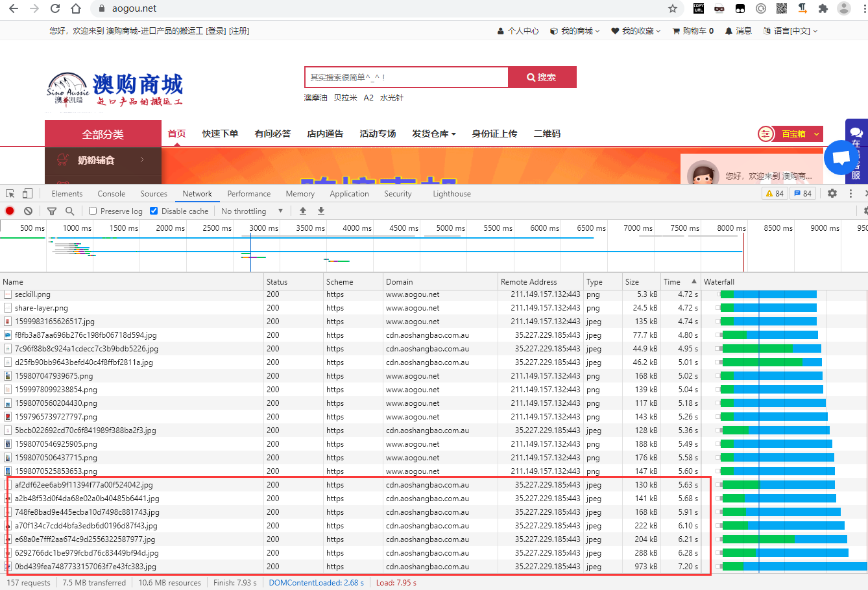Open the Sources tab

(x=154, y=193)
